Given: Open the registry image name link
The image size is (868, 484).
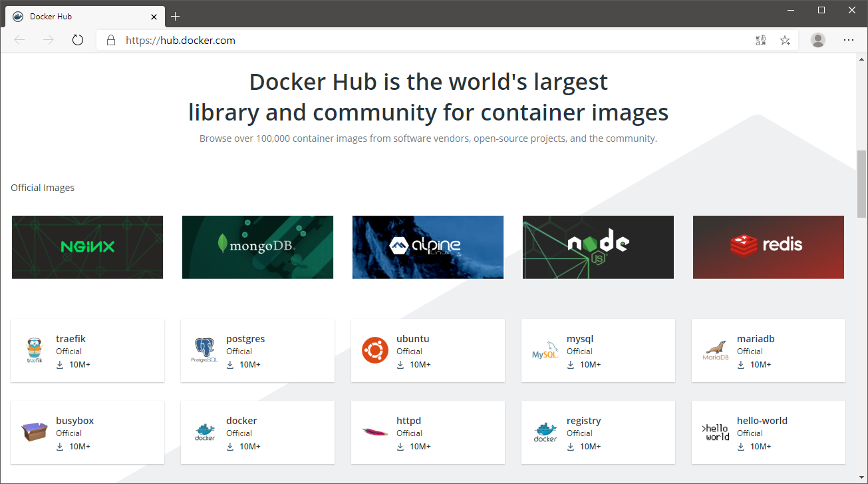Looking at the screenshot, I should click(584, 421).
